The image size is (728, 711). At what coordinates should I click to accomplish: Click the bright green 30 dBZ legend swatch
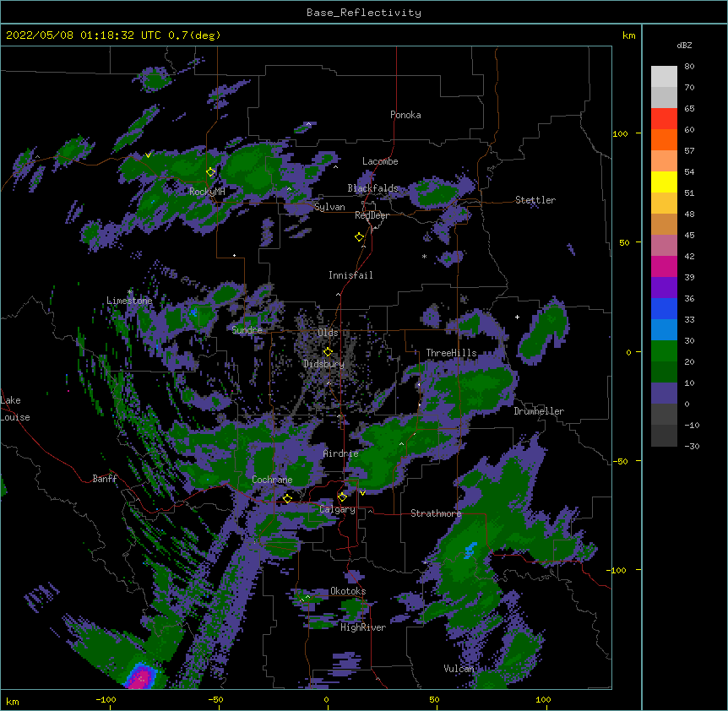coord(664,351)
